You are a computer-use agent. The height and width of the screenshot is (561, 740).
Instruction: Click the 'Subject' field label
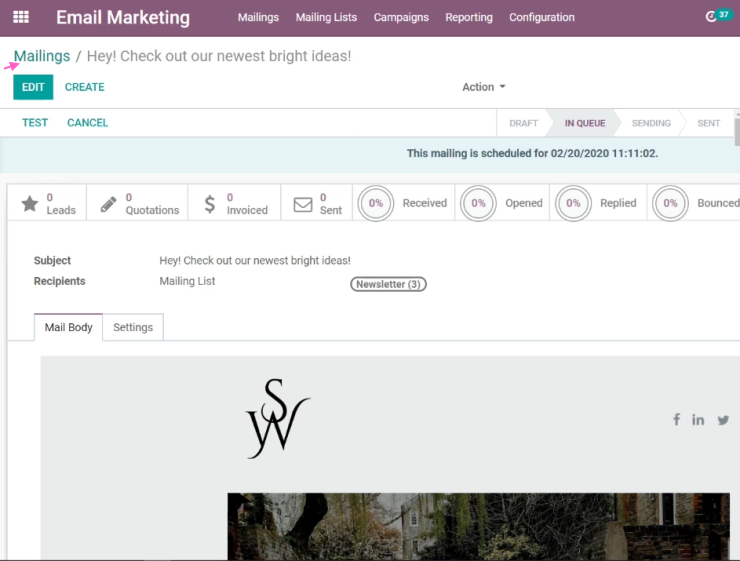click(x=52, y=260)
